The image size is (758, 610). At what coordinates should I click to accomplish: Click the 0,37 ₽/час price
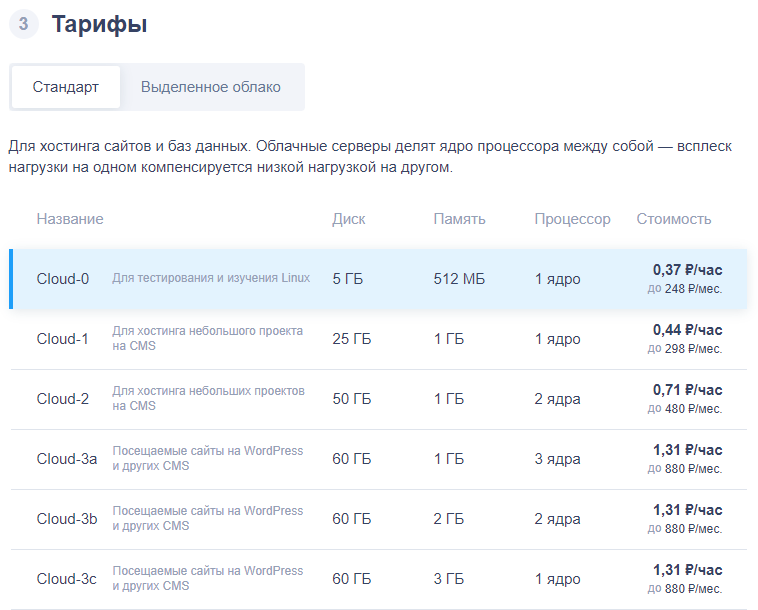pyautogui.click(x=687, y=270)
